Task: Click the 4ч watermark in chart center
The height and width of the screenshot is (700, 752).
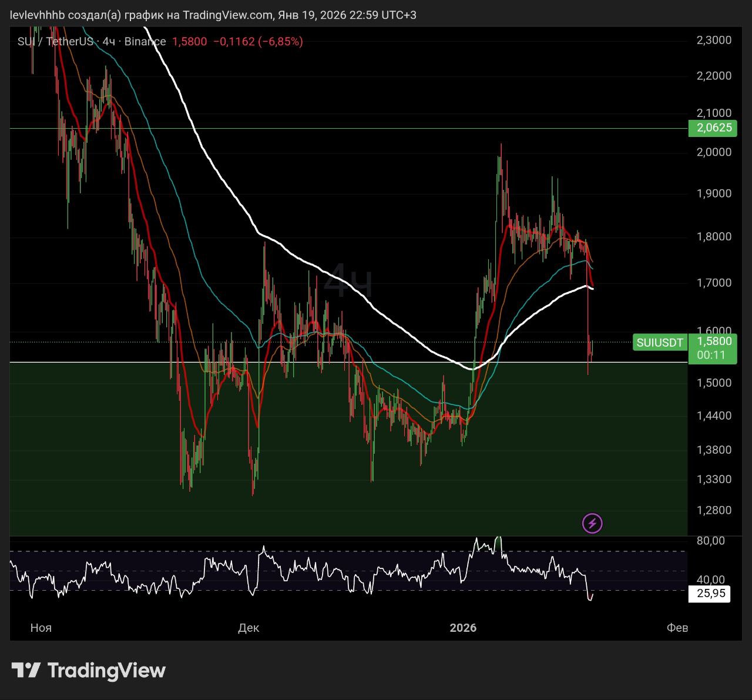Action: 348,280
